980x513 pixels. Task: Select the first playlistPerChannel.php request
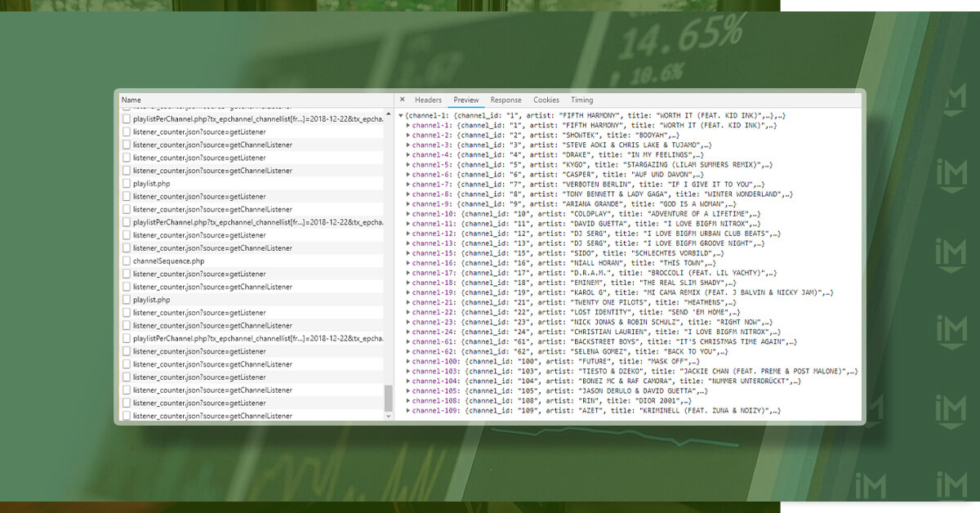click(x=252, y=119)
